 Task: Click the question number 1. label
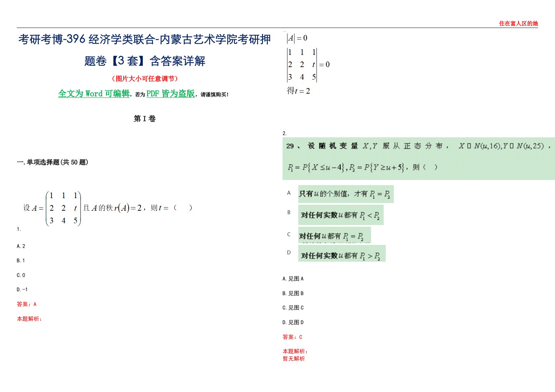coord(19,229)
